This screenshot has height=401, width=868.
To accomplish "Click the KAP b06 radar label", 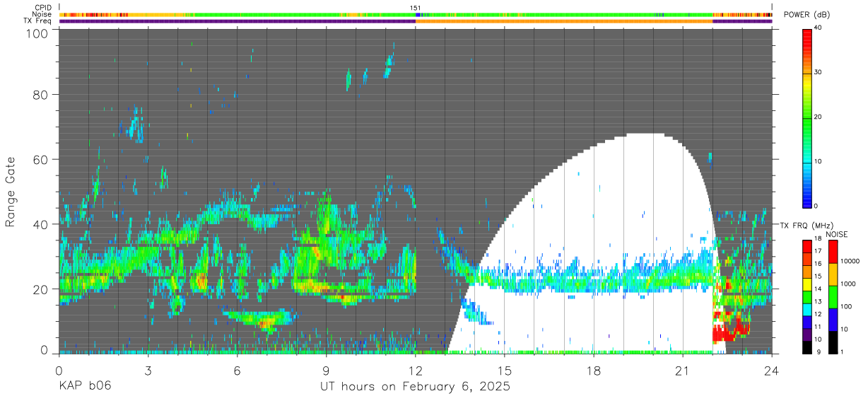I will coord(85,387).
